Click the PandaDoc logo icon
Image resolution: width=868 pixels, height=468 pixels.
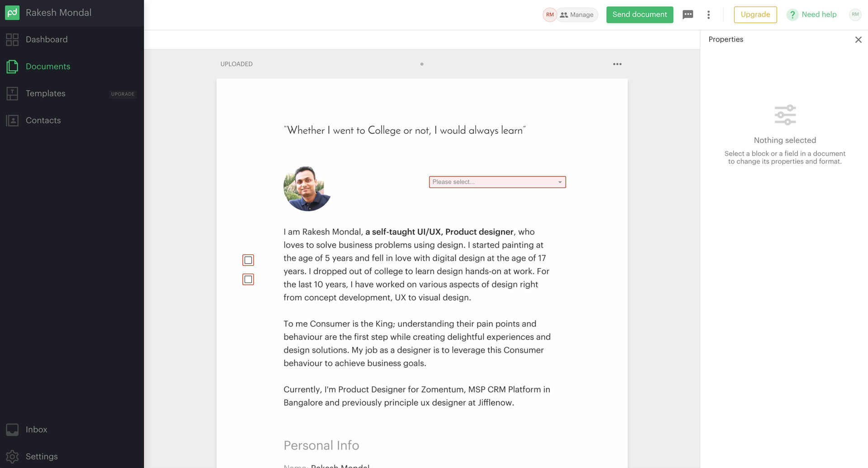12,13
